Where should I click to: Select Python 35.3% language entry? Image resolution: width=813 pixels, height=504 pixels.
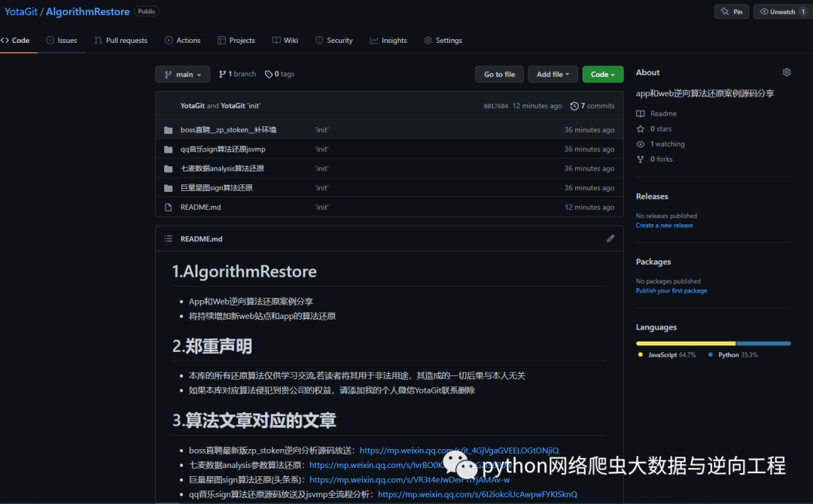[732, 355]
